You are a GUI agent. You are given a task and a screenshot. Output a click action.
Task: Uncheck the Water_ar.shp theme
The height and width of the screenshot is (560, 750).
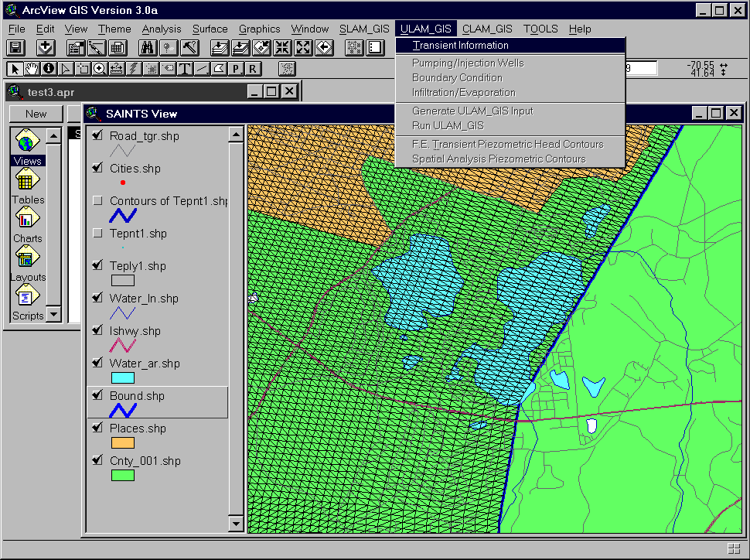tap(97, 364)
